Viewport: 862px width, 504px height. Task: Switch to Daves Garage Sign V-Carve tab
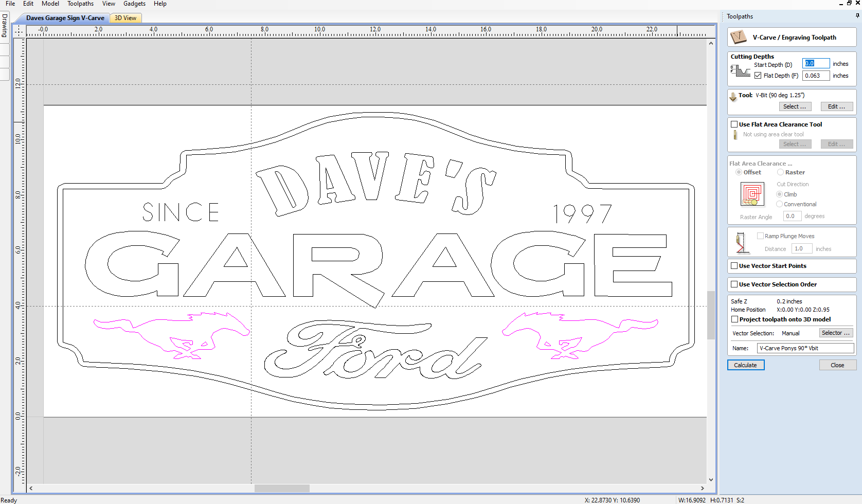point(65,18)
